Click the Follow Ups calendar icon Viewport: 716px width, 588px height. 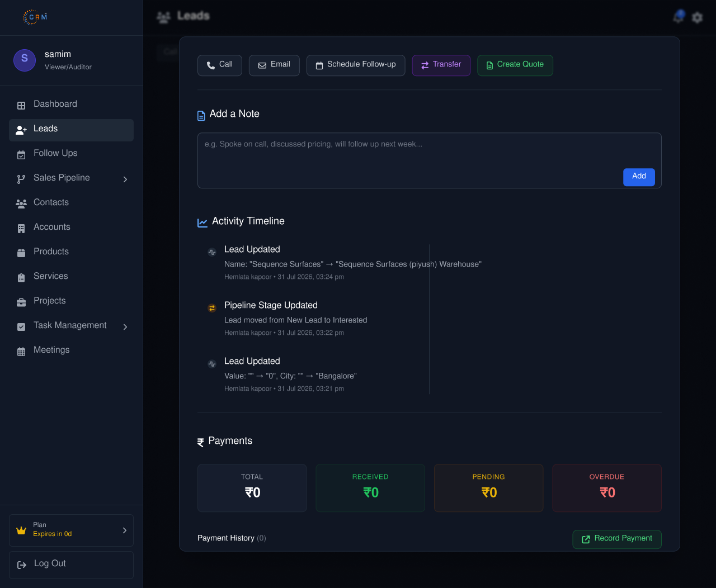[x=21, y=154]
